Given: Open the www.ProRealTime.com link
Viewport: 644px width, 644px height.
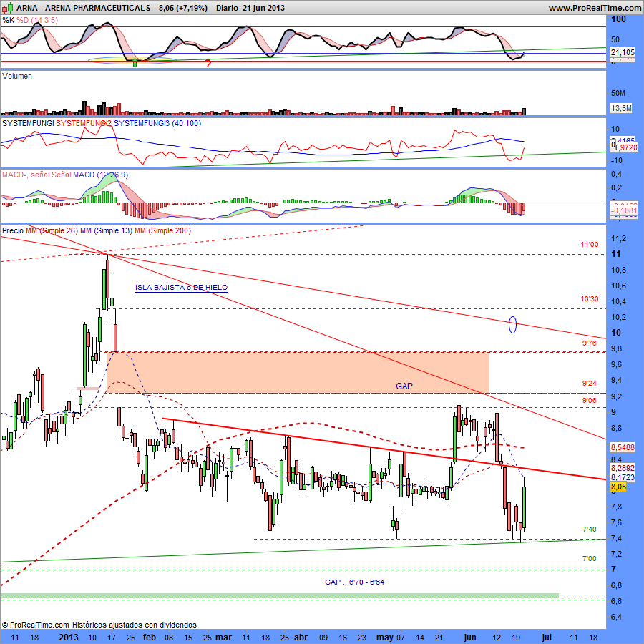Looking at the screenshot, I should [595, 8].
